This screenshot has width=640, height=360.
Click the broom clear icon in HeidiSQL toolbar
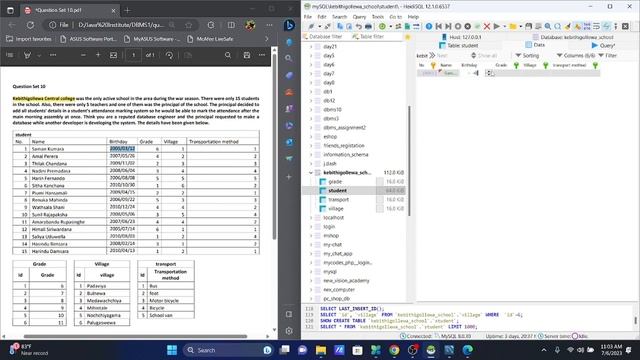567,26
